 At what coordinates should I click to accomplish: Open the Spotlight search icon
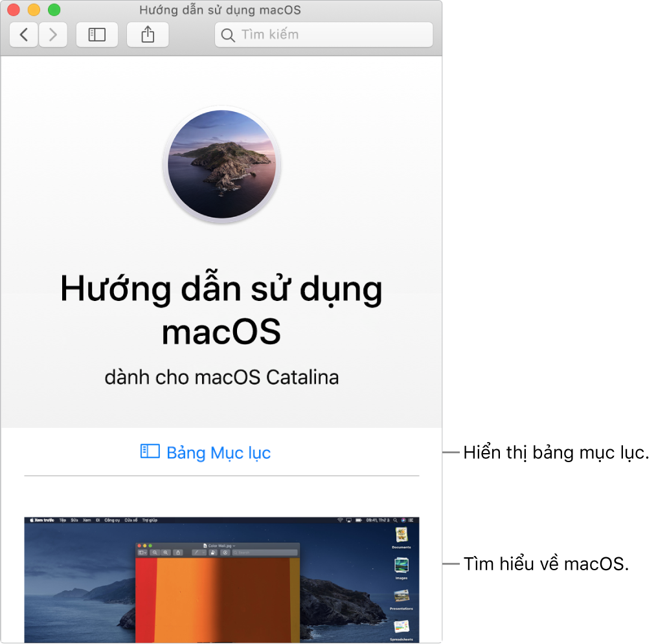point(396,520)
